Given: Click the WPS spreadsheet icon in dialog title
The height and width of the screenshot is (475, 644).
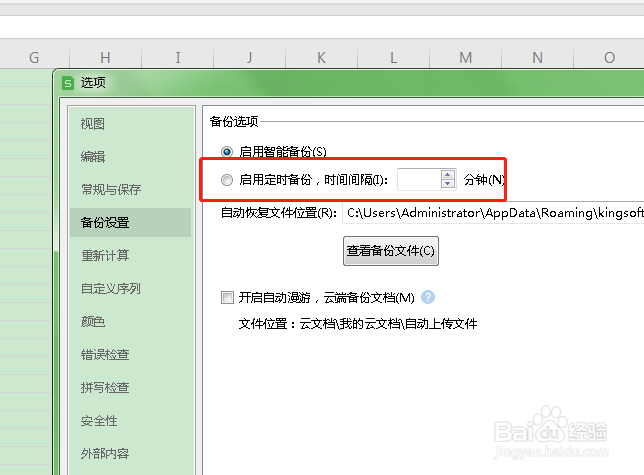Looking at the screenshot, I should coord(68,83).
